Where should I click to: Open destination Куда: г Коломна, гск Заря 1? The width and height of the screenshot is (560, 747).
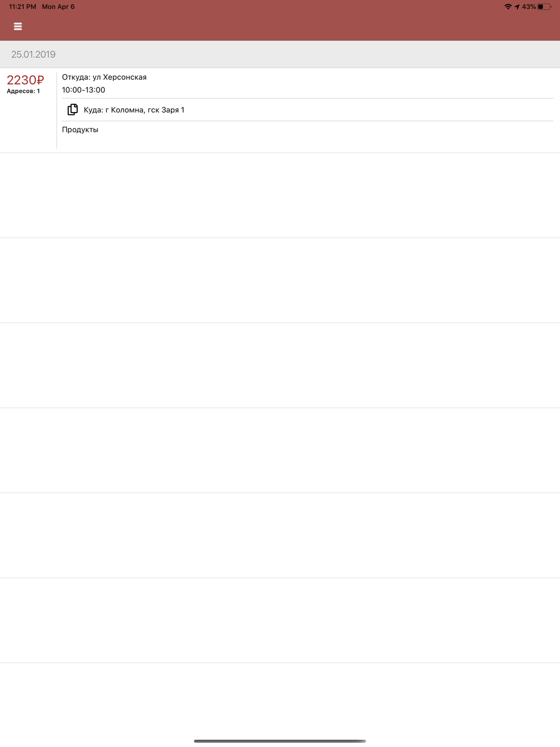click(x=134, y=110)
